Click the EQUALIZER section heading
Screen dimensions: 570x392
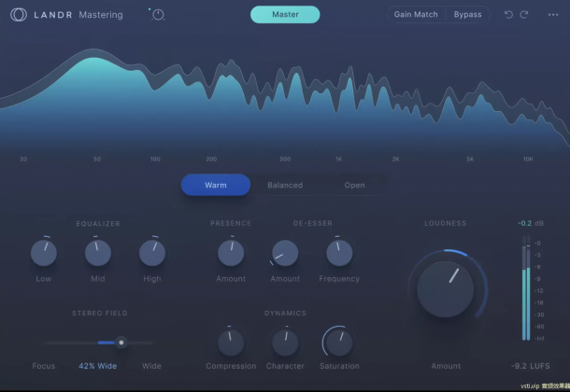[98, 224]
